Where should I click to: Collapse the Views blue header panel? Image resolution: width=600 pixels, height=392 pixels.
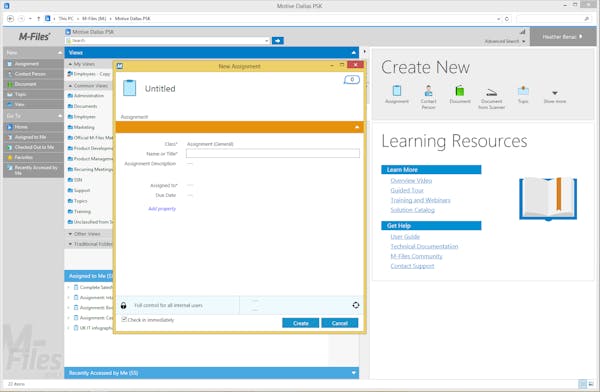(x=354, y=52)
